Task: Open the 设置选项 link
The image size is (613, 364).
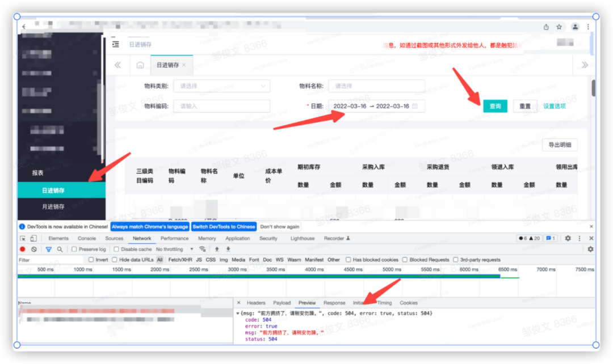Action: pyautogui.click(x=554, y=106)
